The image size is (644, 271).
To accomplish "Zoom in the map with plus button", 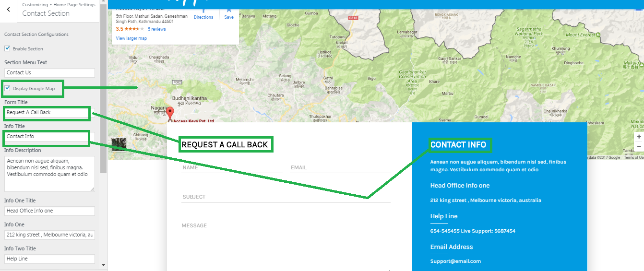I will click(x=639, y=137).
